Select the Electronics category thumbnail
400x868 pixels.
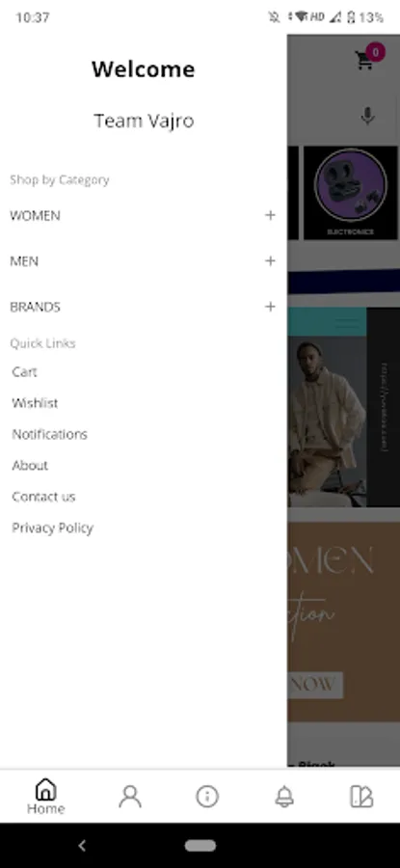(x=351, y=193)
